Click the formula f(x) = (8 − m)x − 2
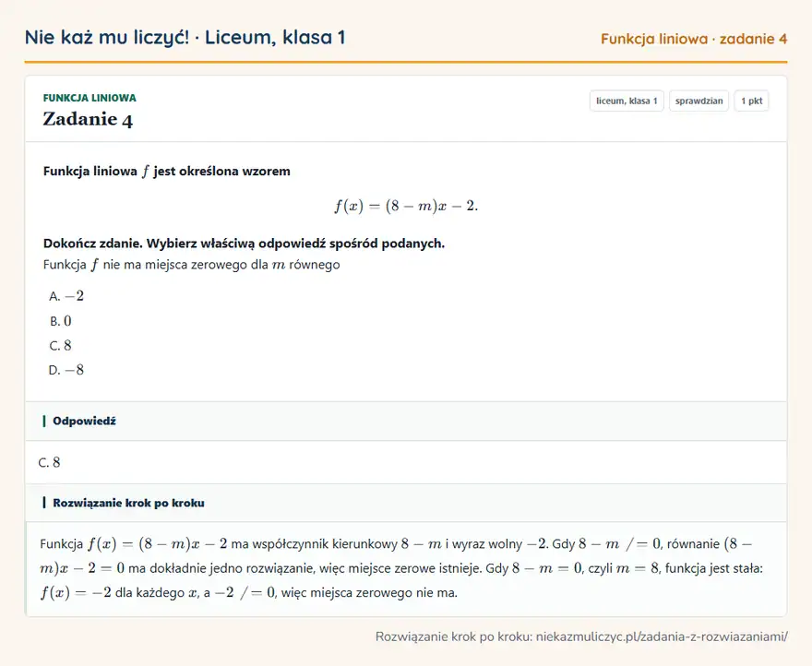 click(406, 206)
